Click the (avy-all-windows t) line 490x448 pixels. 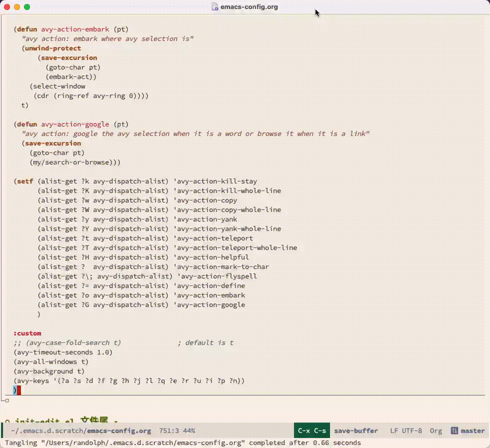51,362
